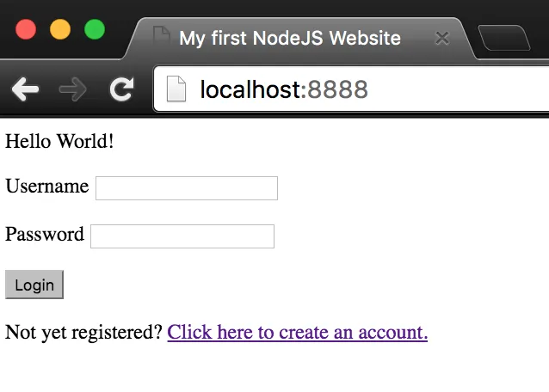Click the blank favicon on the tab

162,36
